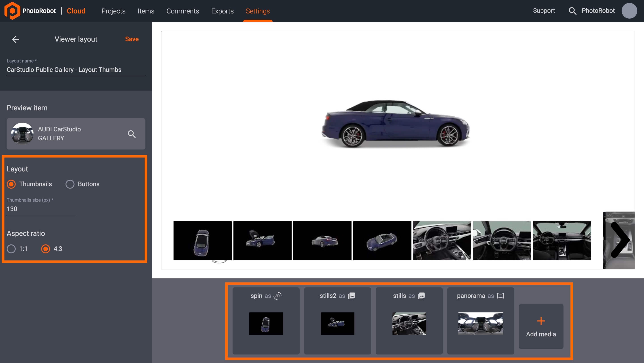Image resolution: width=644 pixels, height=363 pixels.
Task: Open the Exports section
Action: pos(222,11)
